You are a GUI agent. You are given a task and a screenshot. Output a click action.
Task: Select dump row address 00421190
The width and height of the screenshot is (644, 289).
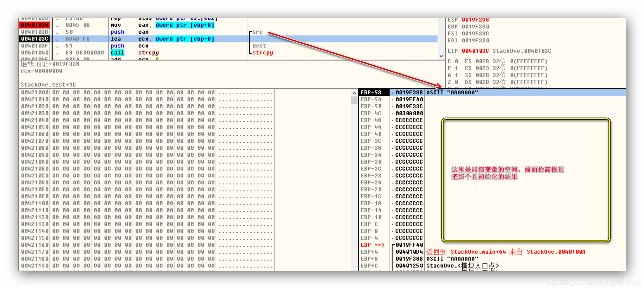35,266
